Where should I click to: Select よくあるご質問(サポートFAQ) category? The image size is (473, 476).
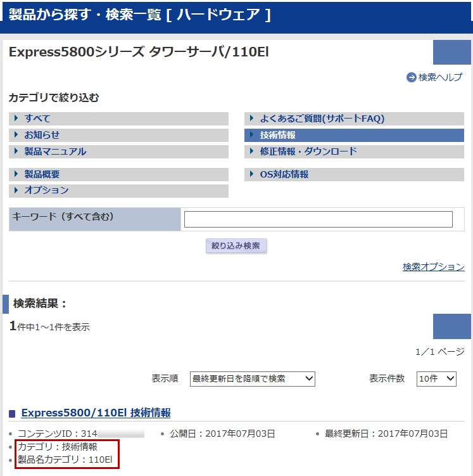[354, 119]
